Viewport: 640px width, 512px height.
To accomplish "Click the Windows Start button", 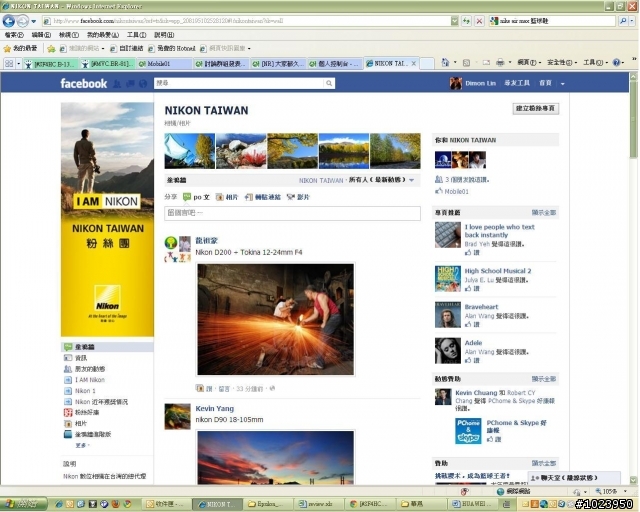I will point(24,504).
